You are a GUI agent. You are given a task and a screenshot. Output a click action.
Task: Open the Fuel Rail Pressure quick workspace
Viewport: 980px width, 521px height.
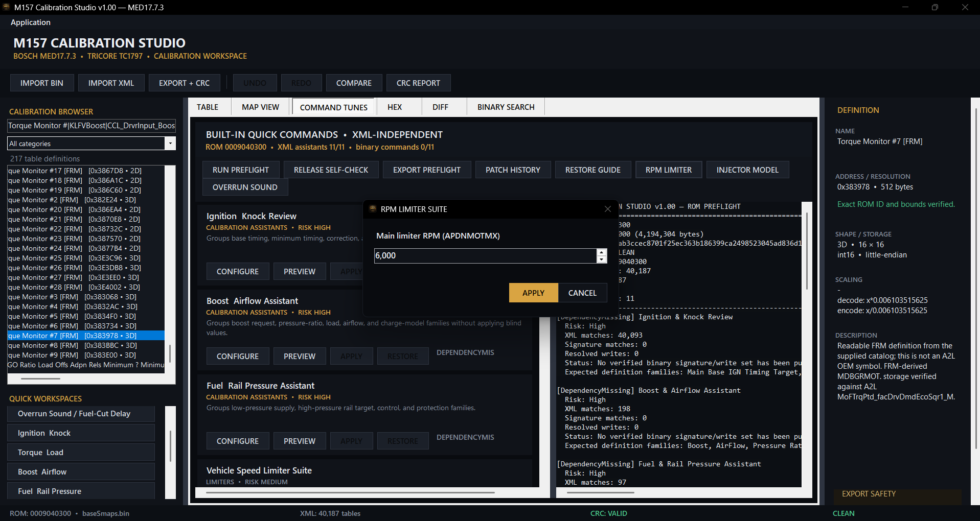(x=81, y=491)
